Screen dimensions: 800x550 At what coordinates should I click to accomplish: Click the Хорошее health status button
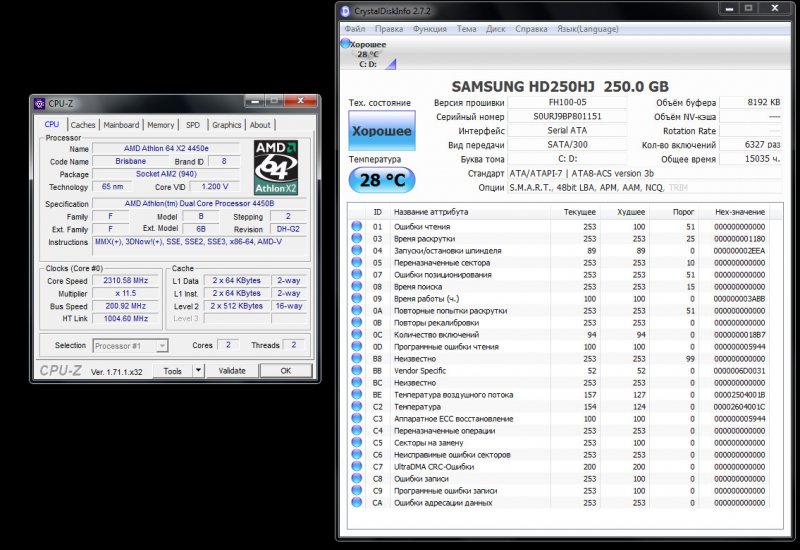point(382,131)
